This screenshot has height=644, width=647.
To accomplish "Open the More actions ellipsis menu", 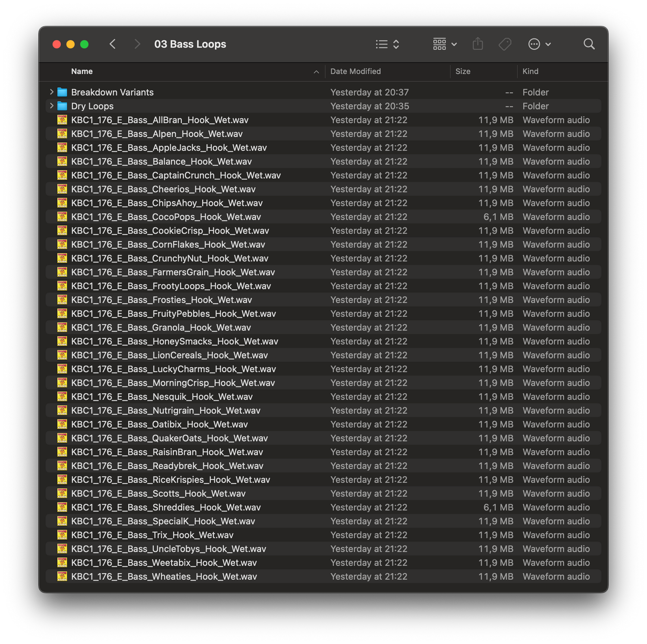I will click(539, 44).
